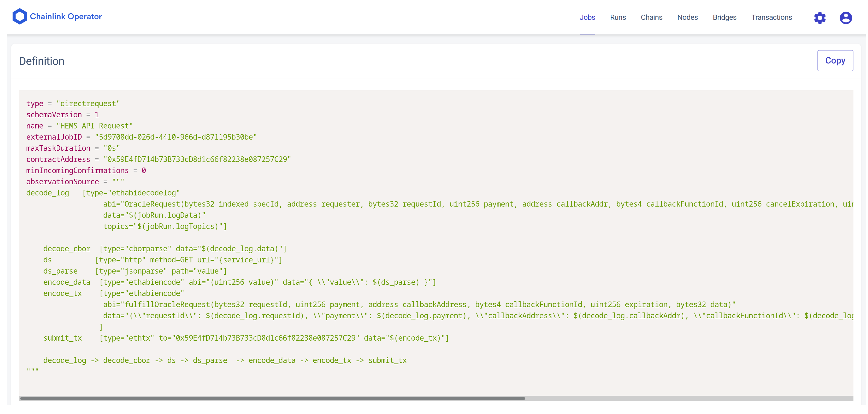Click the submit_tx line in code
This screenshot has width=868, height=414.
coord(246,338)
